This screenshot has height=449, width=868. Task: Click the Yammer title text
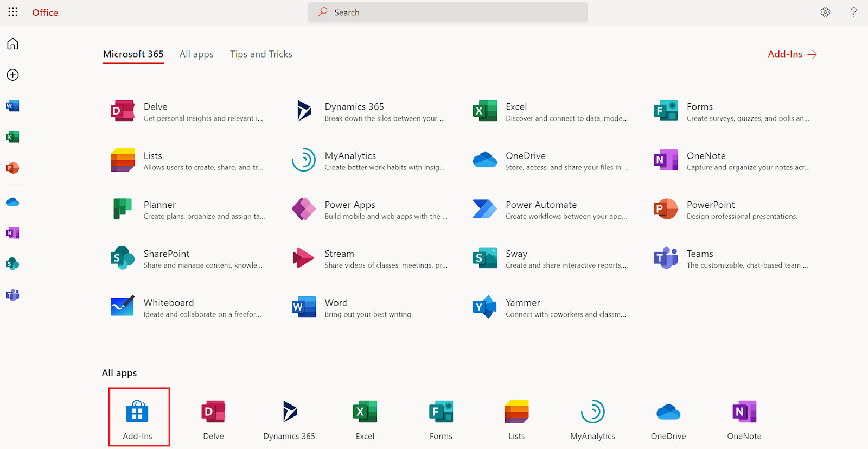[523, 302]
